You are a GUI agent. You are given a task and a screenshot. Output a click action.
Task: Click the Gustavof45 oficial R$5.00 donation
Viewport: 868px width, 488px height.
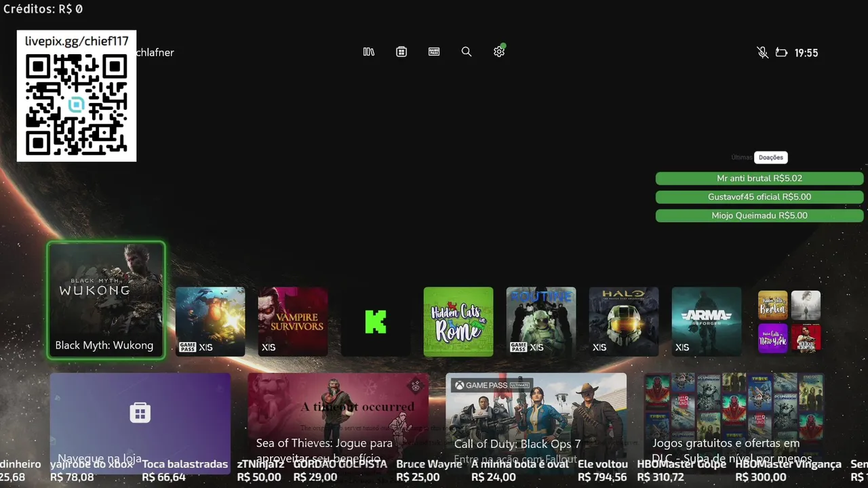759,197
